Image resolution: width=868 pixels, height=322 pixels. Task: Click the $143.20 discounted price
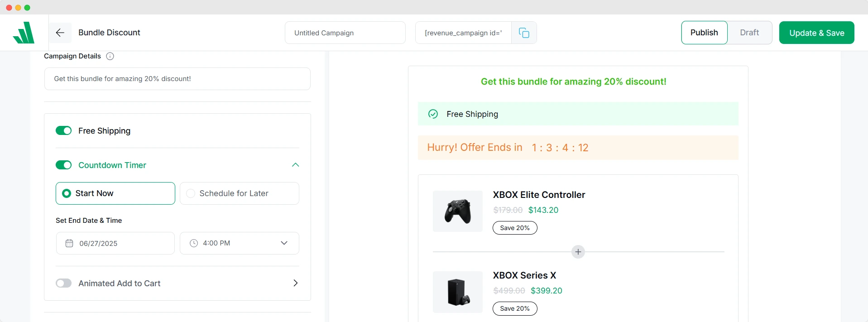click(543, 210)
